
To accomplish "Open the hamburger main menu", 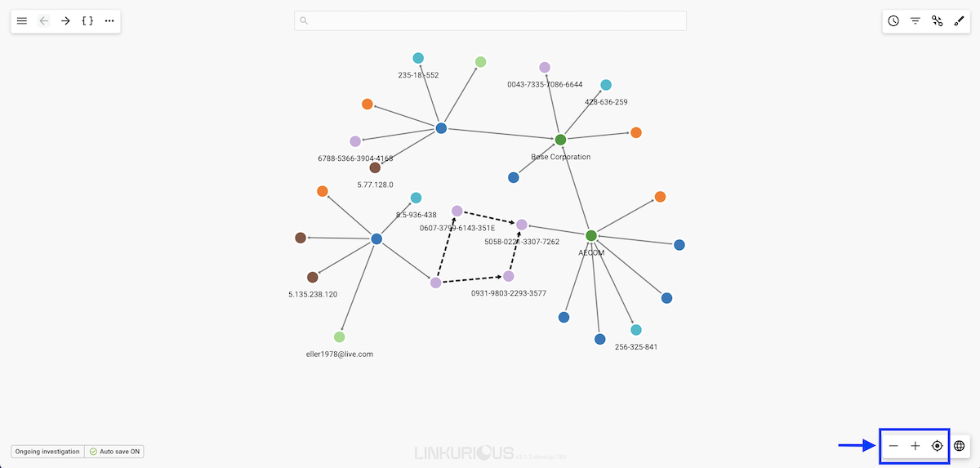I will (22, 20).
